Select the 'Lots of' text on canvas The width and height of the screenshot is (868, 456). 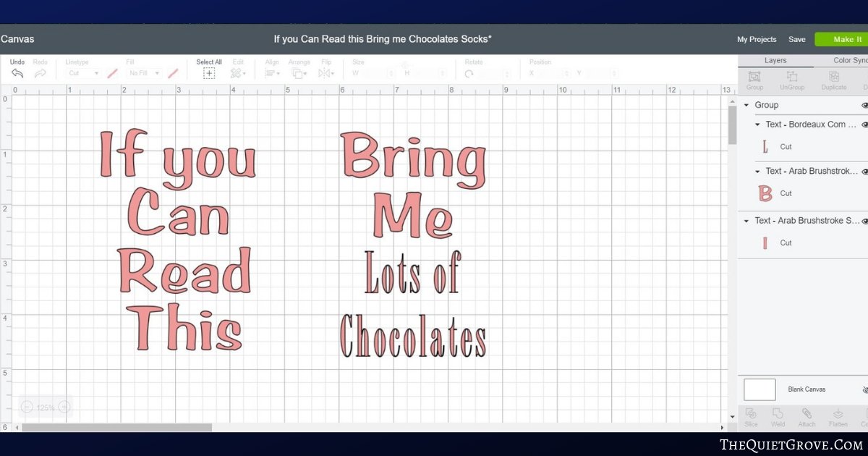(x=412, y=272)
